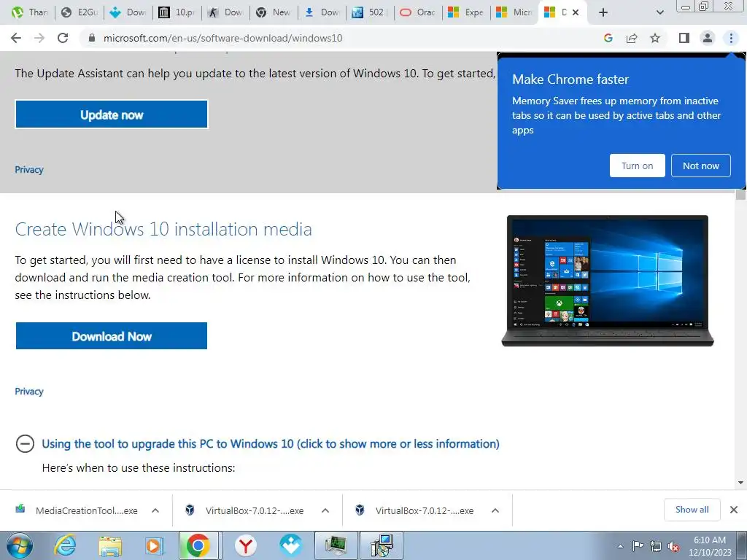Open the Chrome side panel
The width and height of the screenshot is (747, 560).
point(684,38)
